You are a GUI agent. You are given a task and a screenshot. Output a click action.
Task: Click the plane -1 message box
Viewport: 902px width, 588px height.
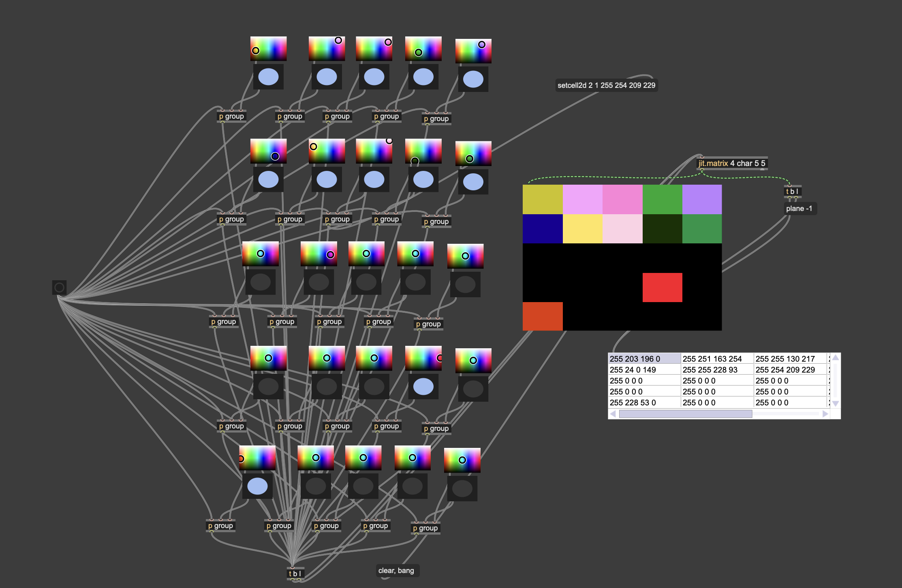click(x=799, y=209)
